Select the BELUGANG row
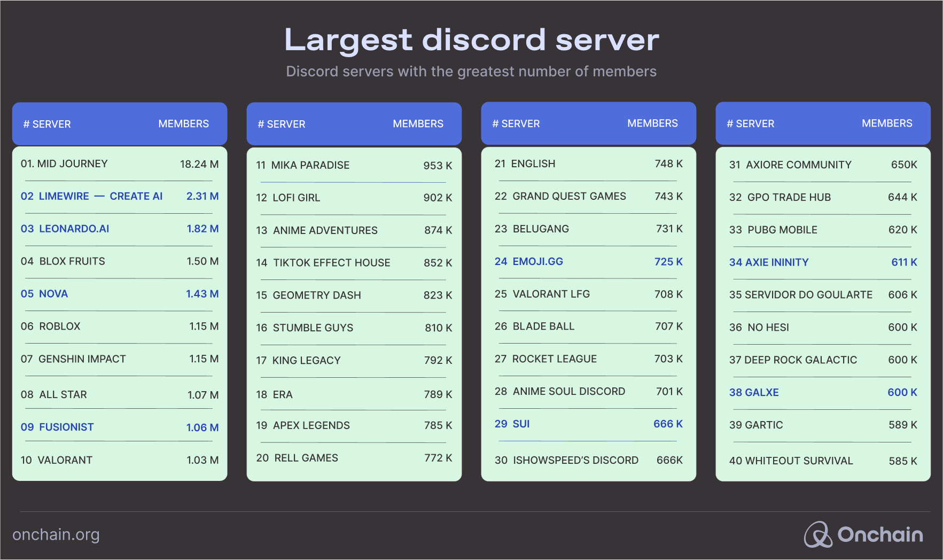 589,229
